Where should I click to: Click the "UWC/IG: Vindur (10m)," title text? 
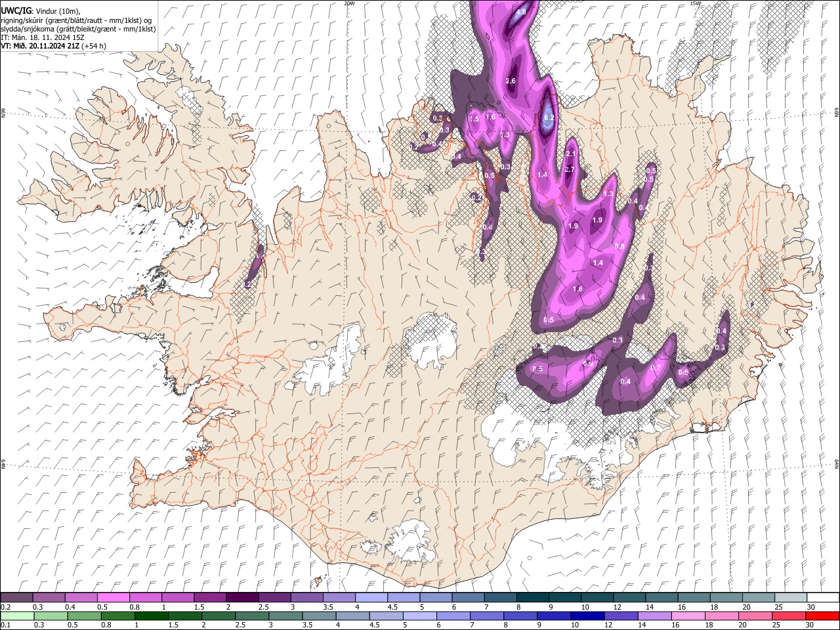(41, 11)
